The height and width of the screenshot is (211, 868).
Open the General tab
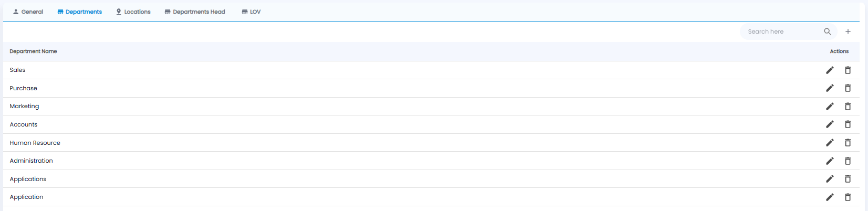point(28,12)
